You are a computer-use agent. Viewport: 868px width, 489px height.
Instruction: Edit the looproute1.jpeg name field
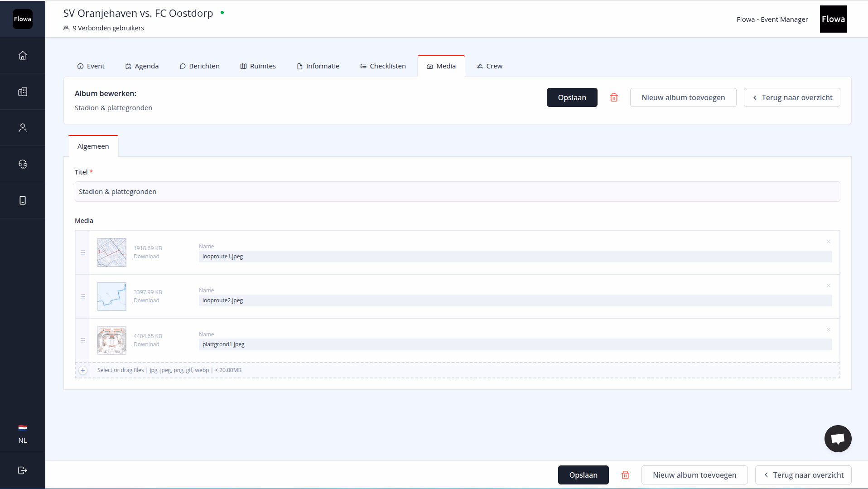(x=515, y=257)
